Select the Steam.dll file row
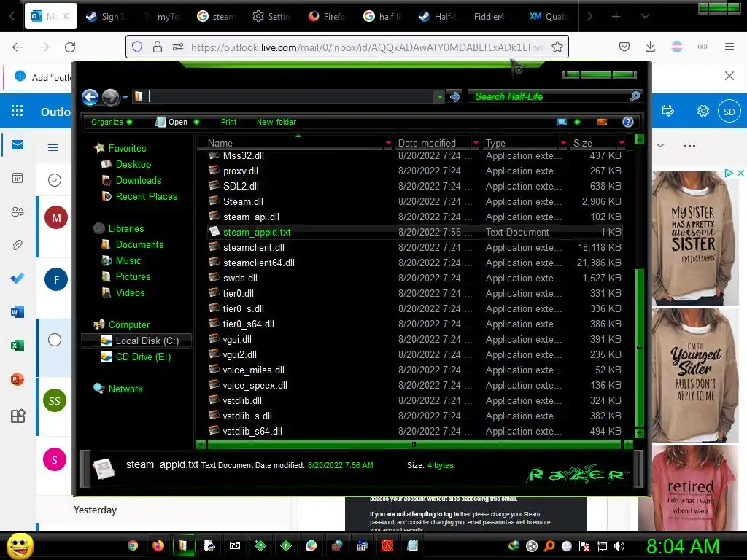The image size is (747, 560). point(414,201)
